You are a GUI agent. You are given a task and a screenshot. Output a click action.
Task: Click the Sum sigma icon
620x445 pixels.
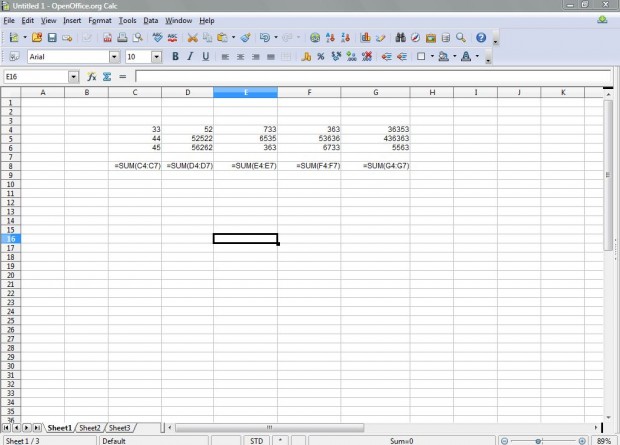[x=106, y=77]
